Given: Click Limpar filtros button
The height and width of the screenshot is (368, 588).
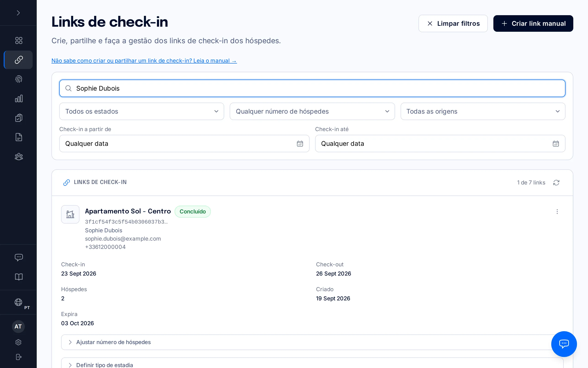Looking at the screenshot, I should (453, 23).
